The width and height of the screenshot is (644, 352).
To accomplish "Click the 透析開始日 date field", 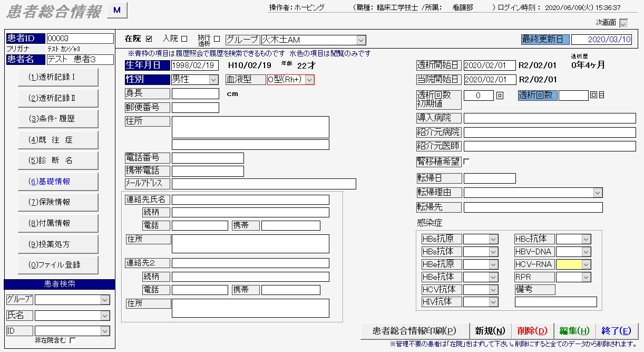I will [490, 65].
